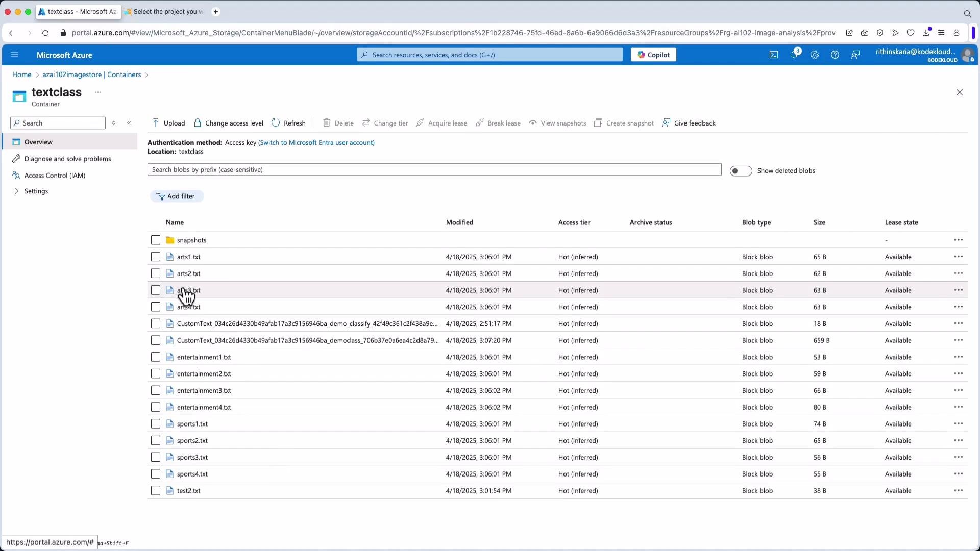
Task: Click the Add filter button
Action: [x=177, y=196]
